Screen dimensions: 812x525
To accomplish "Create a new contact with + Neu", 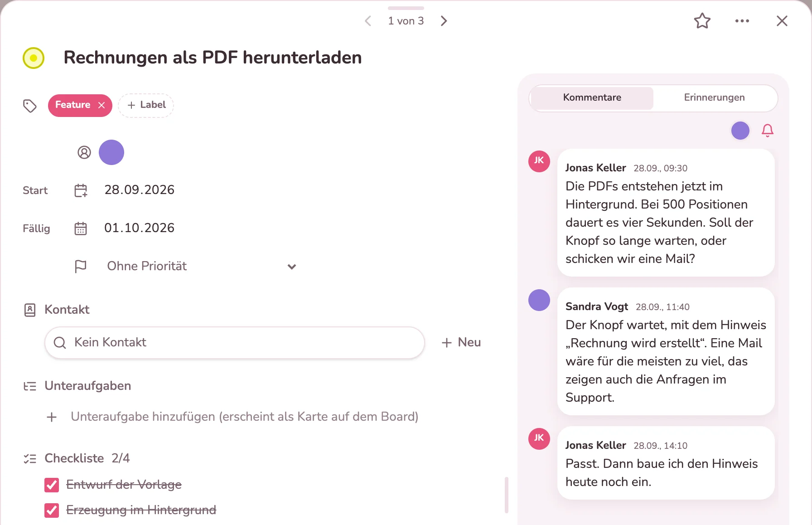I will pos(461,342).
